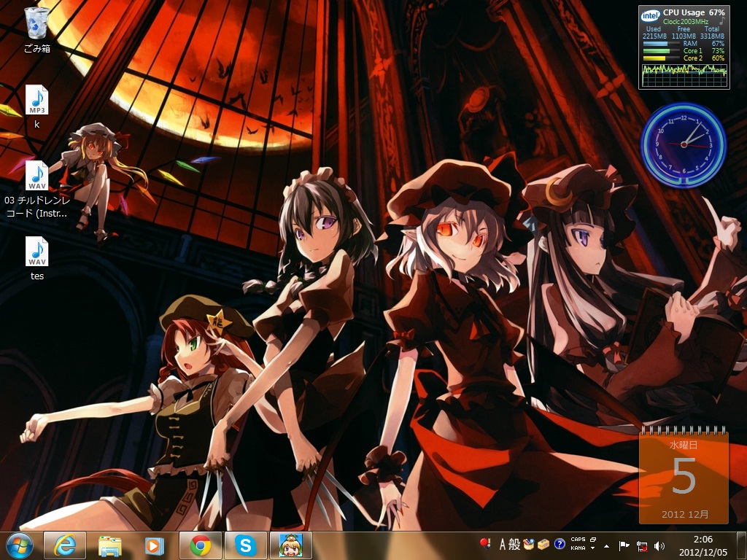
Task: Click the Intel logo in CPU gadget
Action: pyautogui.click(x=650, y=16)
